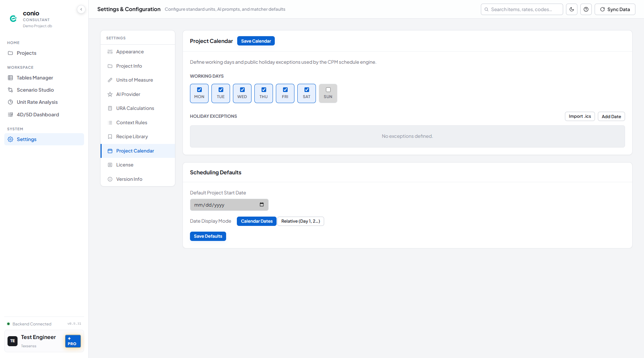Collapse the sidebar with the chevron button
The height and width of the screenshot is (358, 644).
tap(81, 9)
